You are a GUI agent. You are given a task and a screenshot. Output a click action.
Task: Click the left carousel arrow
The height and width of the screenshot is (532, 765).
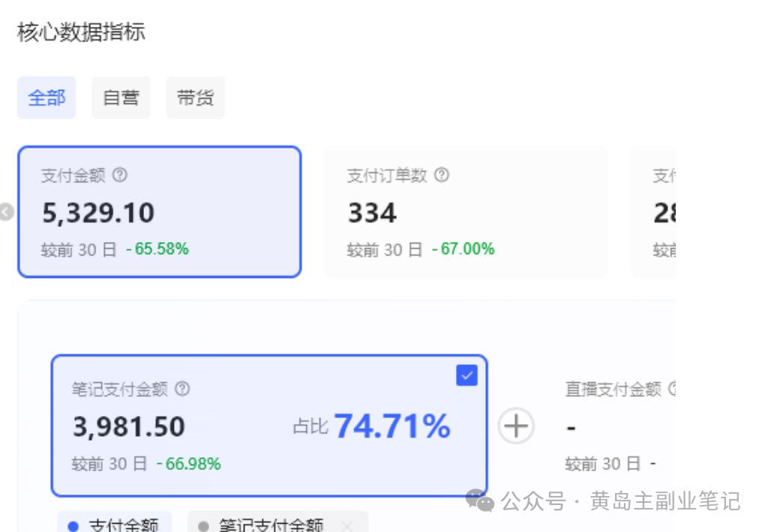pyautogui.click(x=6, y=211)
